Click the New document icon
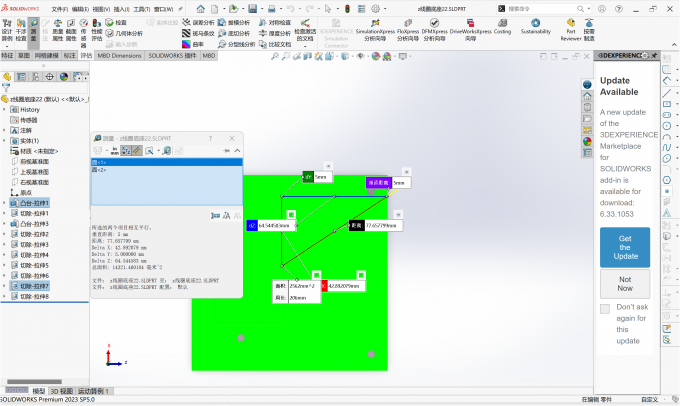The width and height of the screenshot is (680, 406). click(215, 9)
